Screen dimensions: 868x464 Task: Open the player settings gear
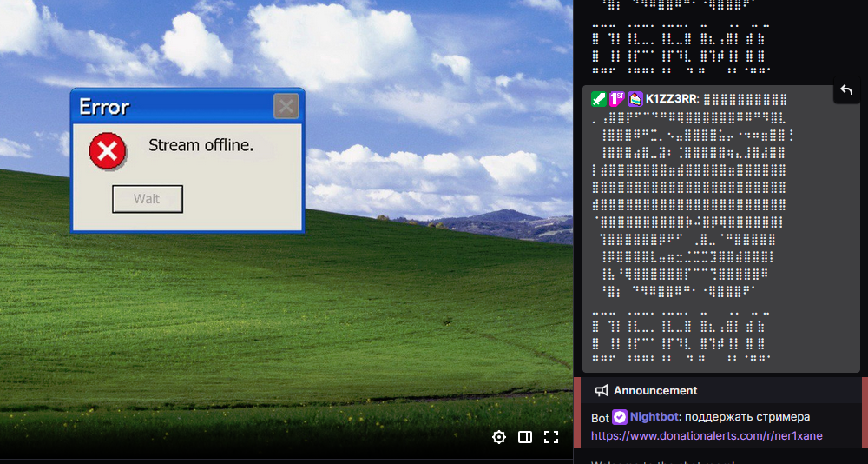pos(499,437)
